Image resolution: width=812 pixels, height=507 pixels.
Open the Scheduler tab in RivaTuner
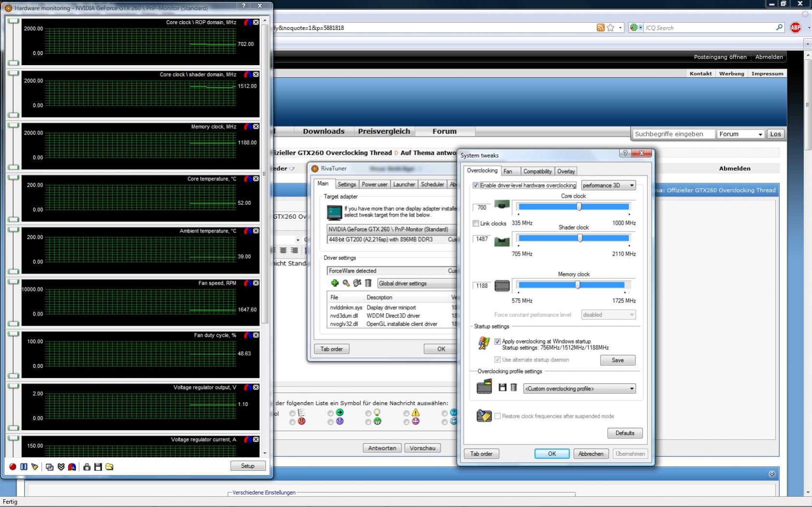[x=432, y=184]
